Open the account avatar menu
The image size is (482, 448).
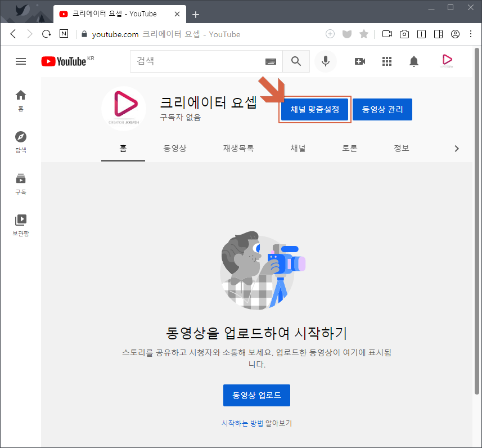pyautogui.click(x=447, y=61)
